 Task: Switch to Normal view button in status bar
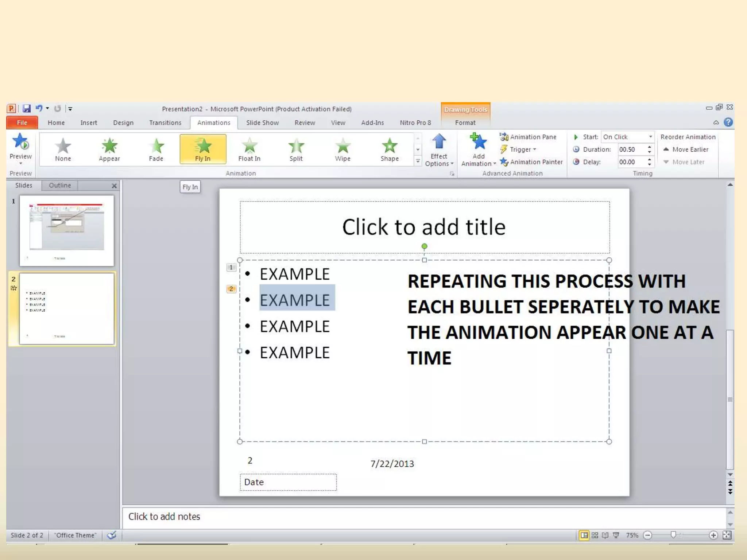pos(584,535)
